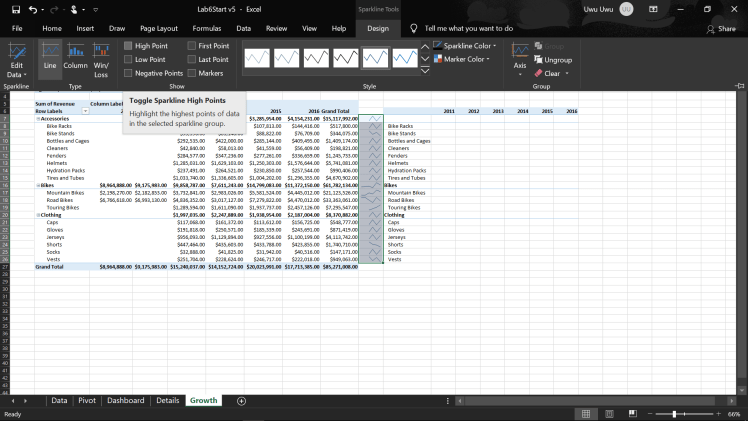Switch to Page Layout view icon

click(x=607, y=413)
